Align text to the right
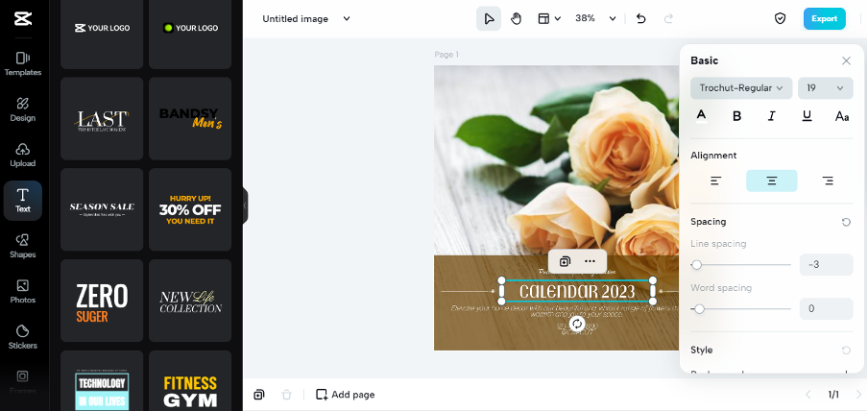This screenshot has width=868, height=411. [828, 181]
